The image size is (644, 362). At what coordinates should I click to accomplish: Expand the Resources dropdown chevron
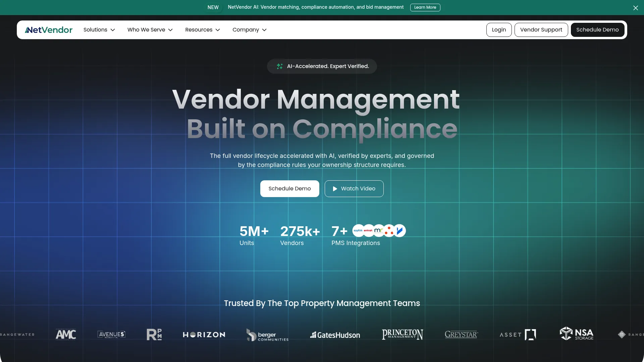pyautogui.click(x=218, y=30)
